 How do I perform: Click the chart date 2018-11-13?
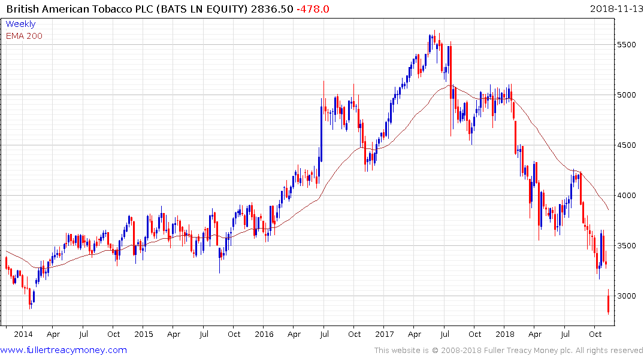click(616, 9)
